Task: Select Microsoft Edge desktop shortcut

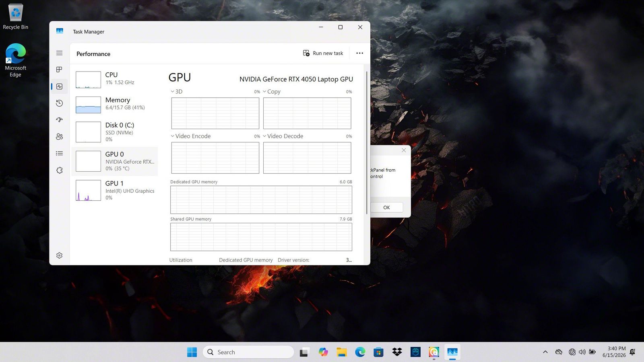Action: [x=15, y=60]
